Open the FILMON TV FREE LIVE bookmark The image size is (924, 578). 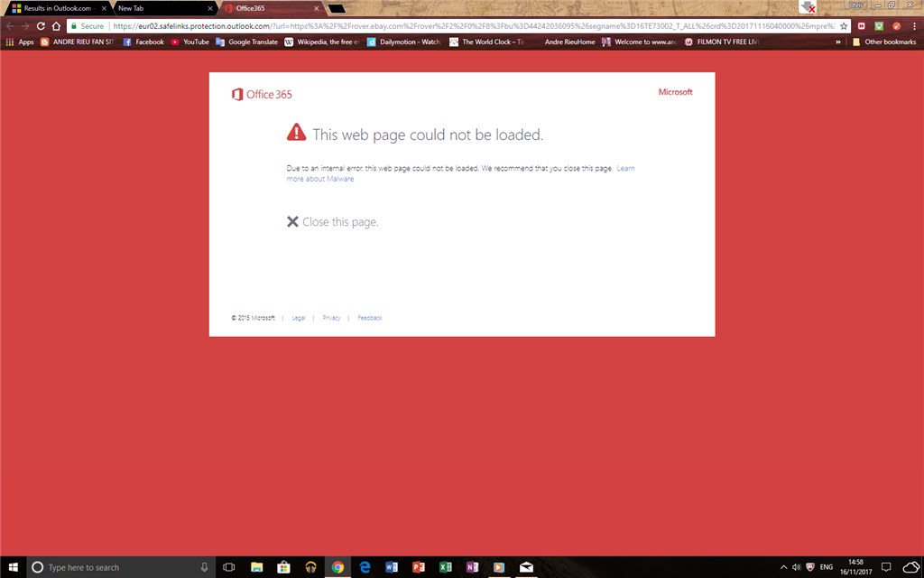click(x=722, y=42)
